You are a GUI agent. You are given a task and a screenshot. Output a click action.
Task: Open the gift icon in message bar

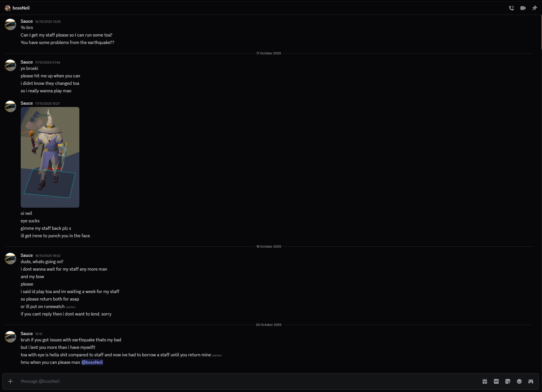485,381
